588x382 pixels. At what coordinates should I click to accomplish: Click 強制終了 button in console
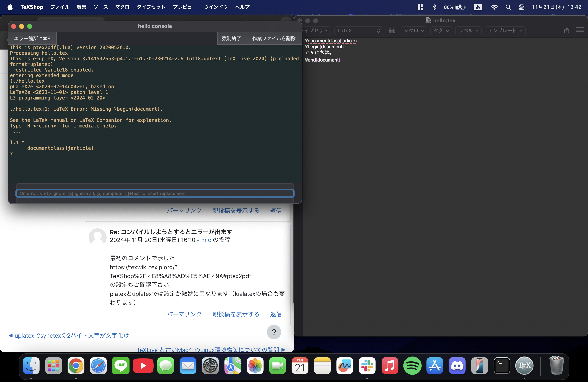(x=231, y=39)
